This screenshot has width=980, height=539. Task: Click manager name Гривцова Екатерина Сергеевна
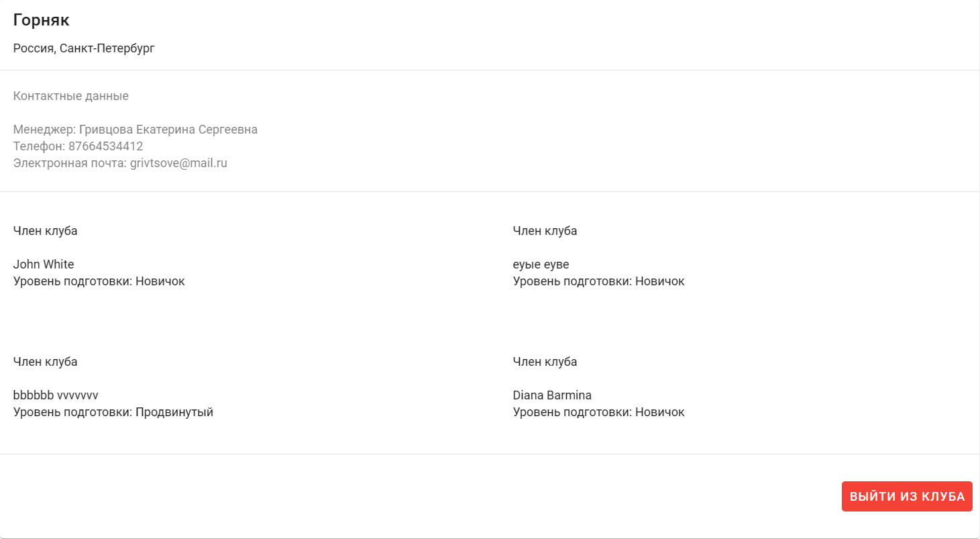coord(168,130)
